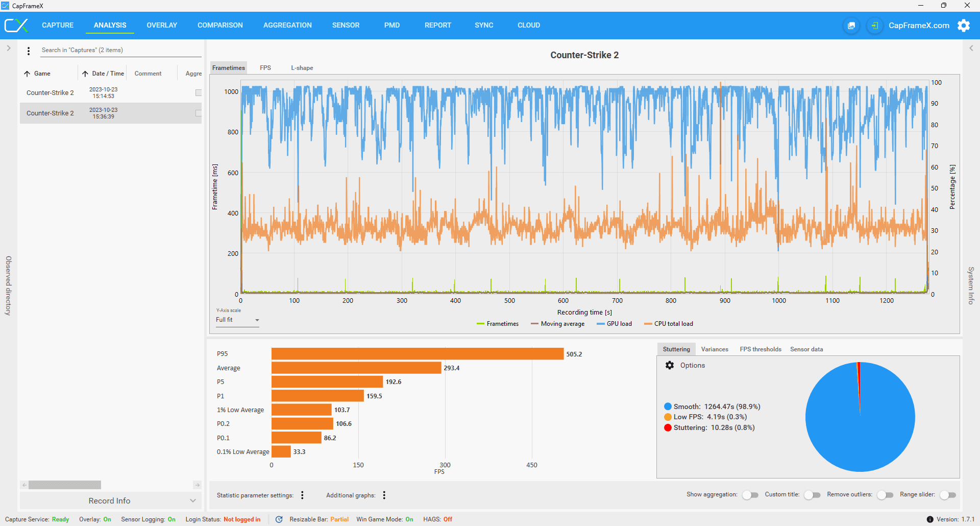Sort by Game column arrow
The width and height of the screenshot is (980, 526).
(x=27, y=74)
